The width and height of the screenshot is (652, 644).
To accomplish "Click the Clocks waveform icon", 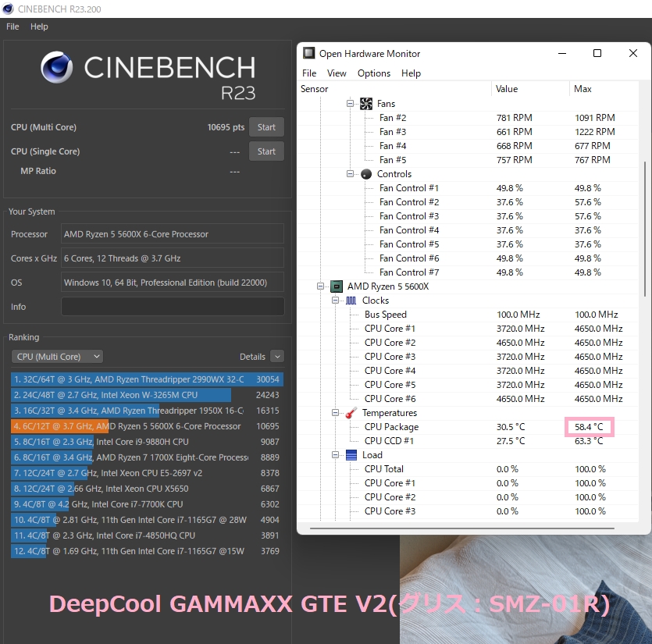I will (x=351, y=301).
